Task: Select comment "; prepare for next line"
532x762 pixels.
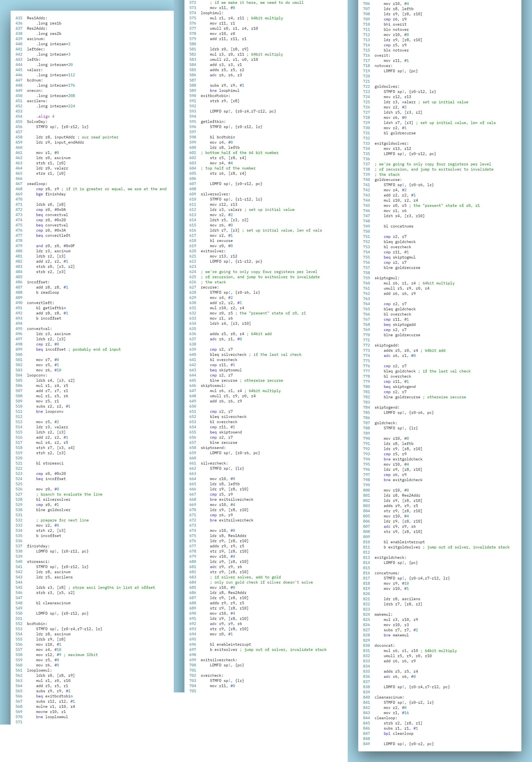Action: (x=62, y=520)
